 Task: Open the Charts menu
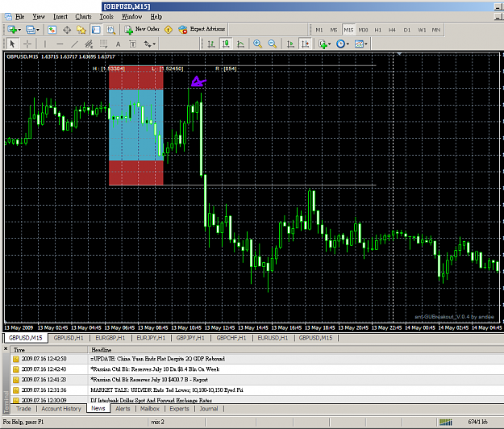pos(83,17)
